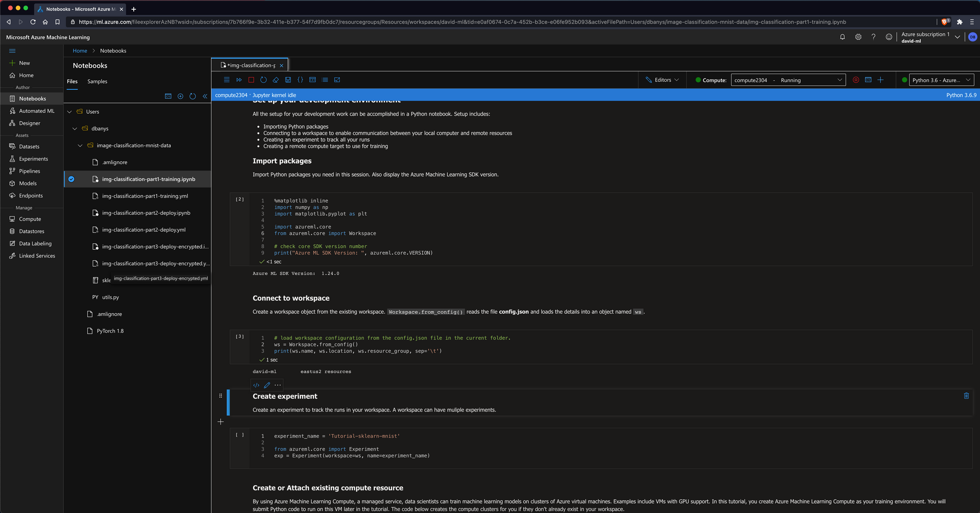Open settings gear in Azure header
Image resolution: width=980 pixels, height=513 pixels.
[x=858, y=37]
